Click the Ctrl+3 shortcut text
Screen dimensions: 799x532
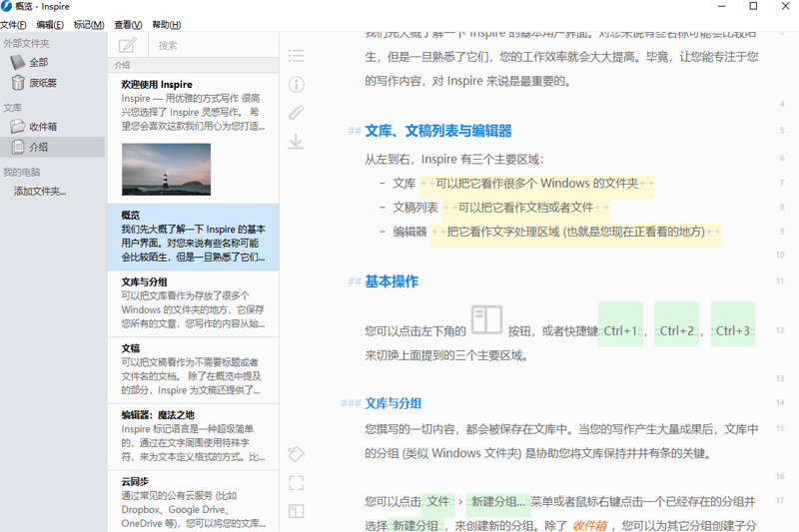(x=732, y=331)
